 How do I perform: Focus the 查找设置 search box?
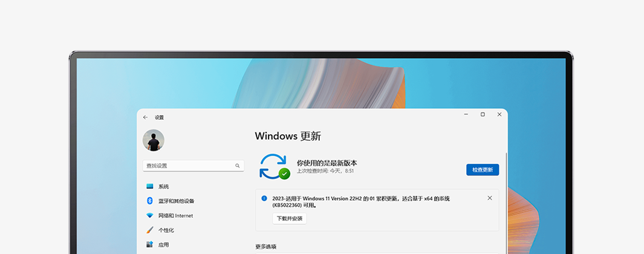[x=194, y=166]
